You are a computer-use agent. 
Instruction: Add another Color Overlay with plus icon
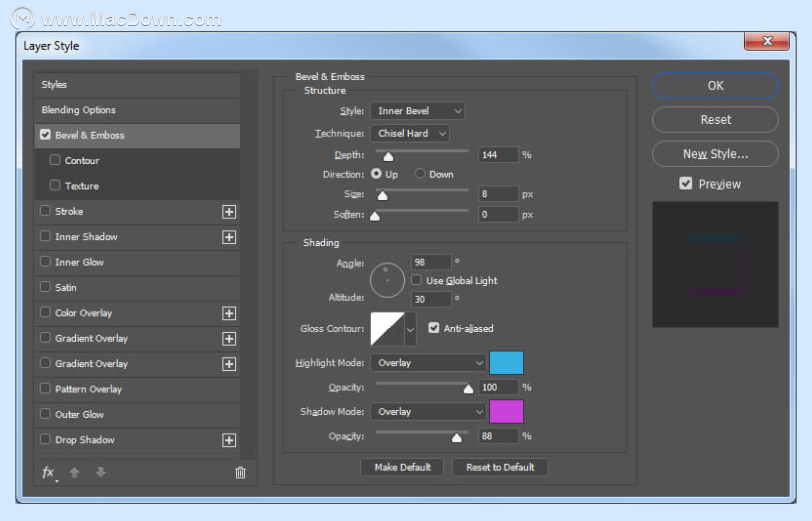229,313
